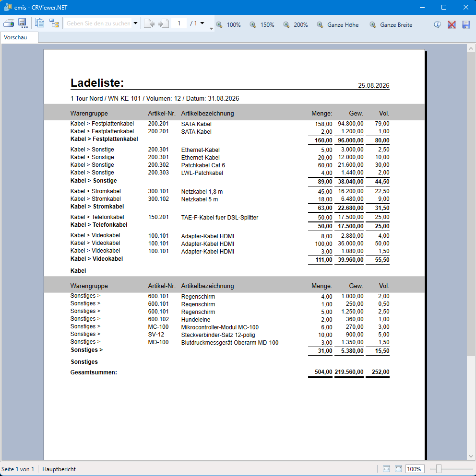Image resolution: width=476 pixels, height=476 pixels.
Task: Click 'Hundeleine' article name
Action: point(196,319)
